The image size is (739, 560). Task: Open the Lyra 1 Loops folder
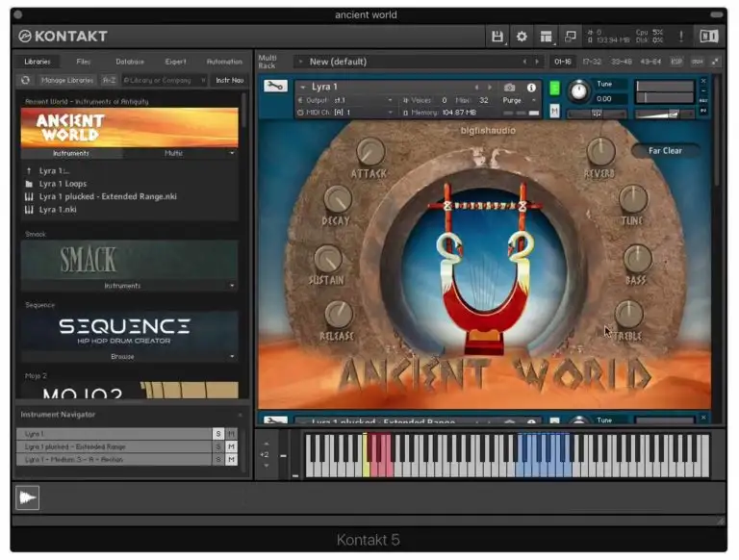(63, 184)
